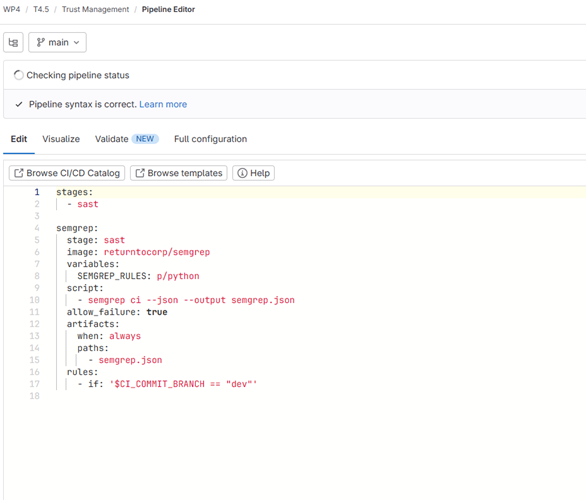Click the Browse CI/CD Catalog button
This screenshot has width=586, height=500.
(x=67, y=173)
